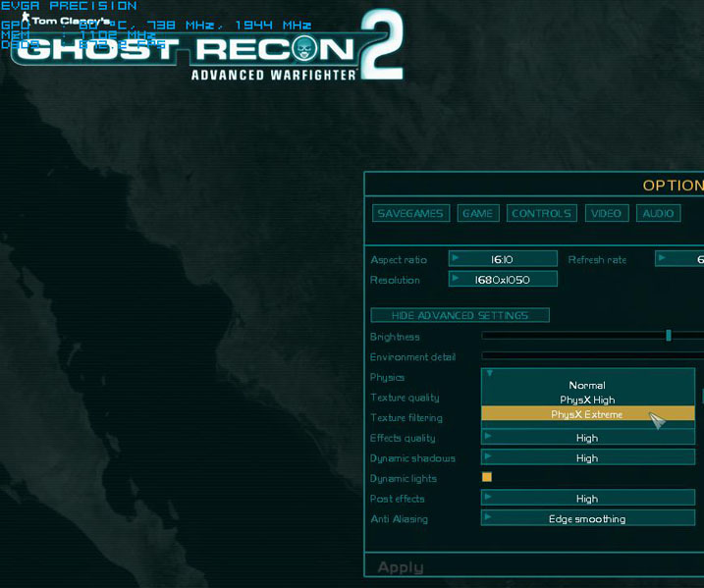Collapse the Physics dropdown arrow

click(x=490, y=373)
